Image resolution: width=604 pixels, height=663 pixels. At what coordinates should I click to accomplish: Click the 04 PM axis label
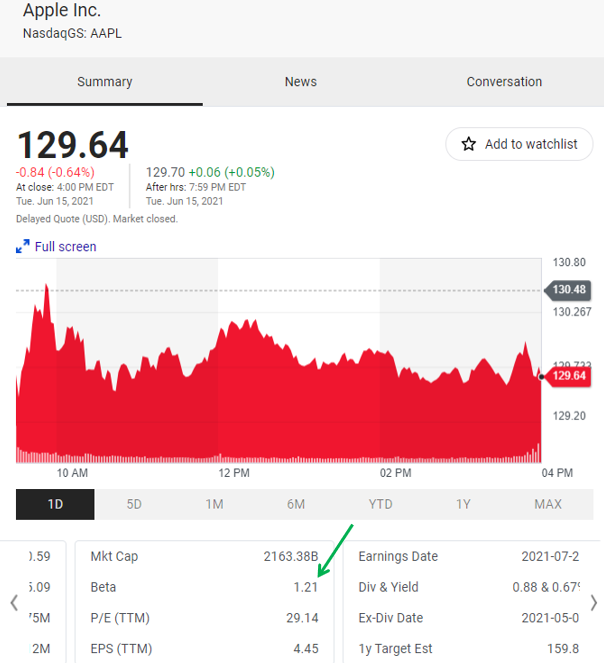pyautogui.click(x=557, y=473)
